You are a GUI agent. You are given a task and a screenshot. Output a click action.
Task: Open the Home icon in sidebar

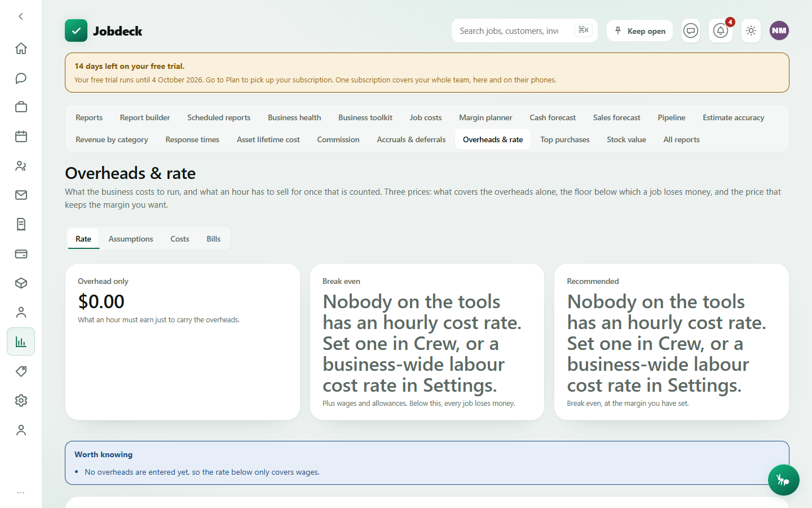(21, 49)
